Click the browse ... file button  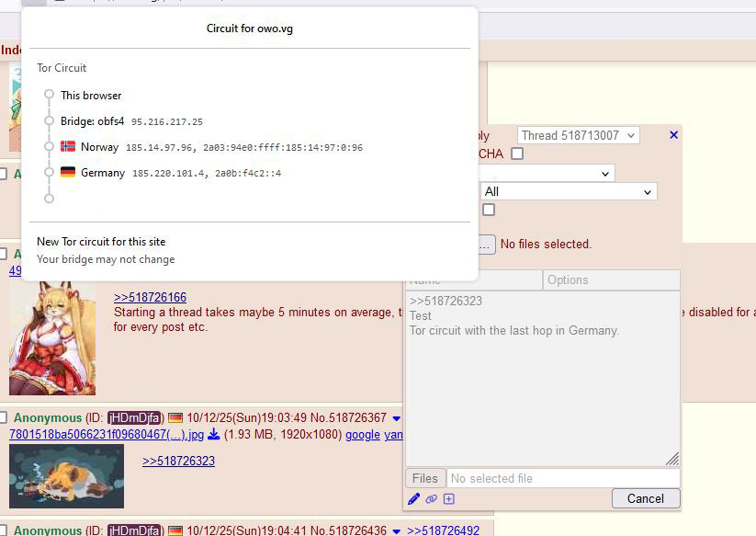pyautogui.click(x=487, y=245)
